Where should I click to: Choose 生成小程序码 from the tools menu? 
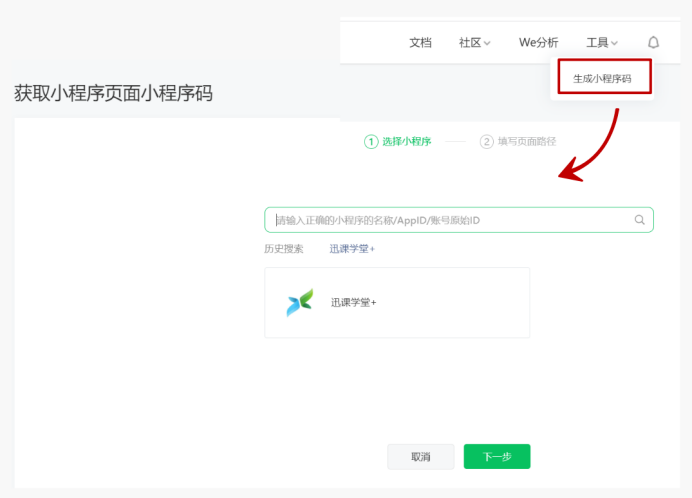point(602,79)
